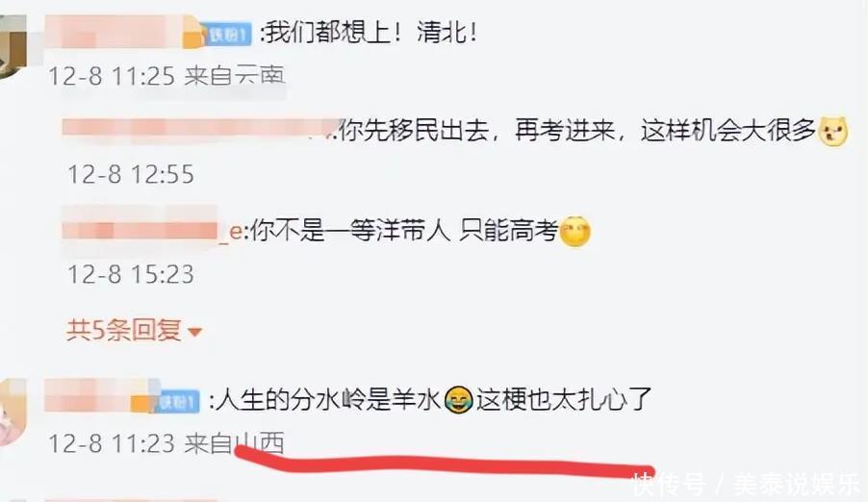Click the comment text 我们都想上!清北!
Screen dimensions: 868x502
pos(369,33)
